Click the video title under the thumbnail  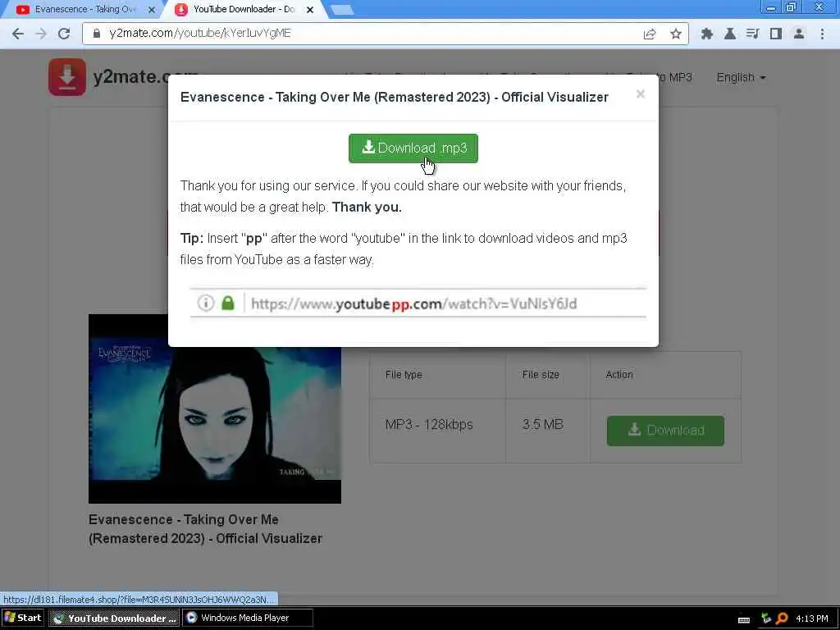205,529
